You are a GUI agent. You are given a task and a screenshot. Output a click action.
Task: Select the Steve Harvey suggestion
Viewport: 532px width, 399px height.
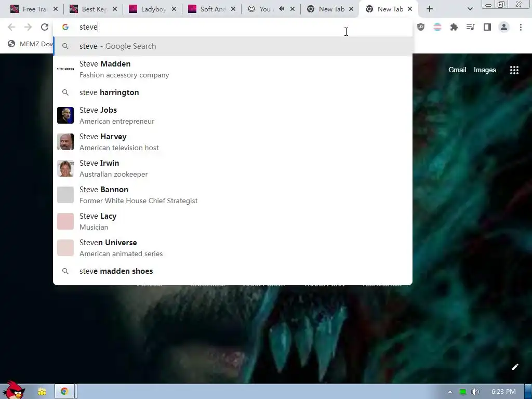coord(233,142)
